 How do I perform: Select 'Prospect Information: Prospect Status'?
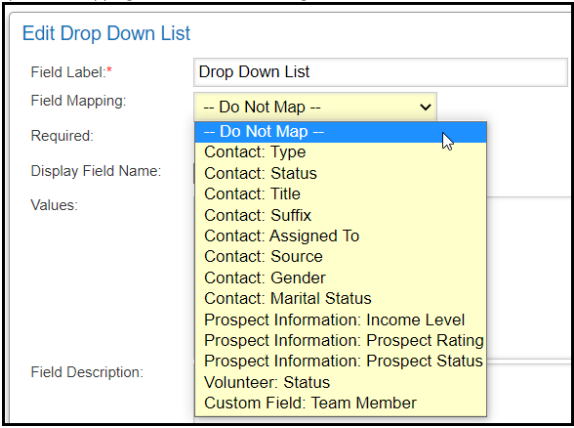[x=340, y=361]
